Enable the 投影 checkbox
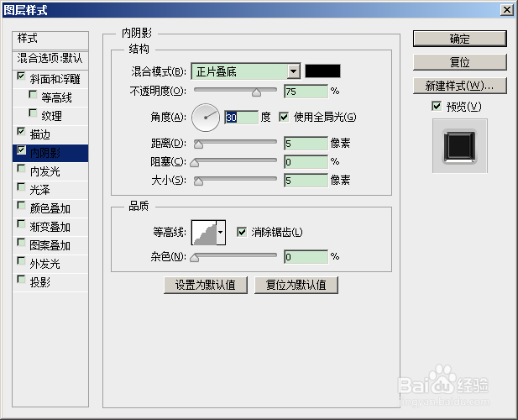 click(21, 280)
